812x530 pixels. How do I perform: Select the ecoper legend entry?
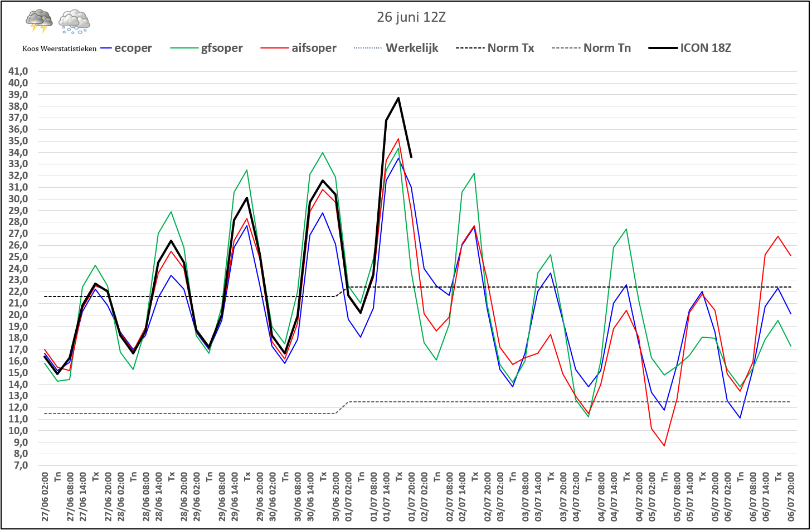tap(127, 48)
